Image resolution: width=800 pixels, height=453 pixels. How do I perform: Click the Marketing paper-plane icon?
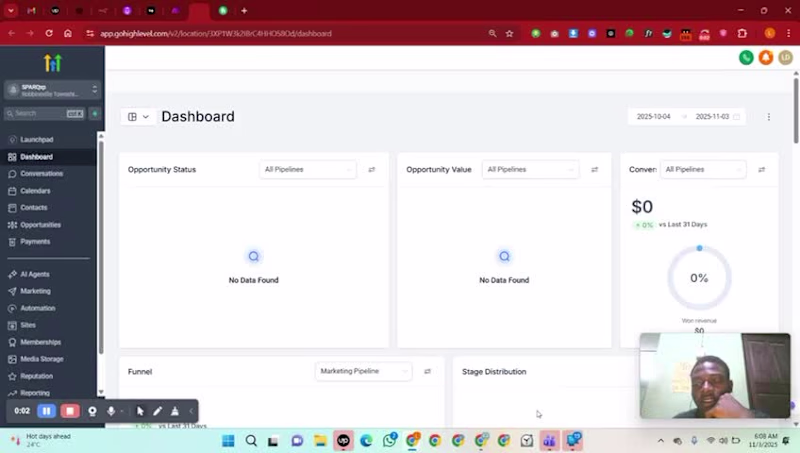[12, 291]
